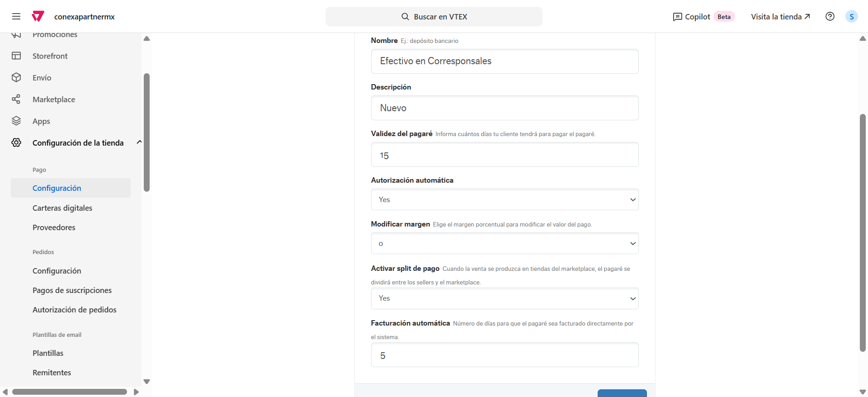Open the Autorización automática dropdown
The image size is (868, 397).
[505, 199]
